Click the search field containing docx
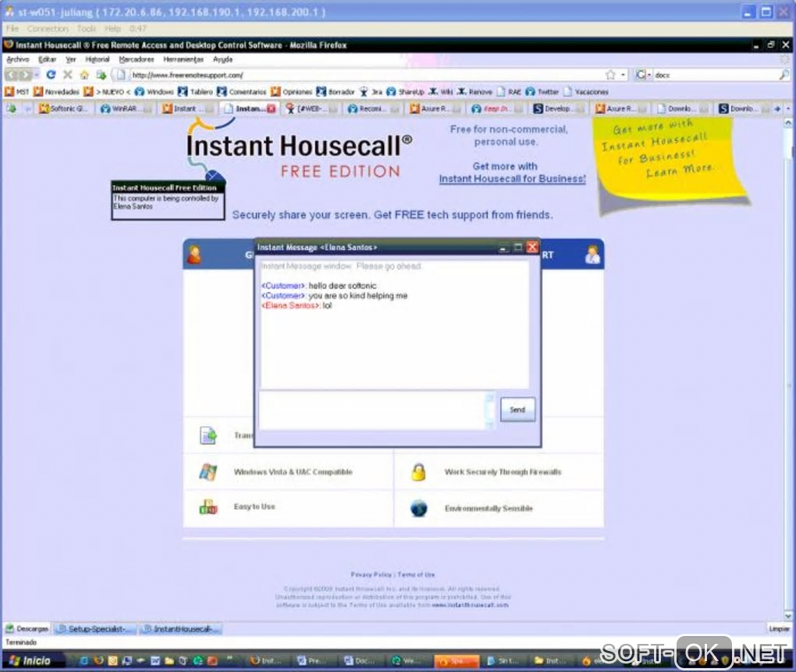 (x=715, y=75)
